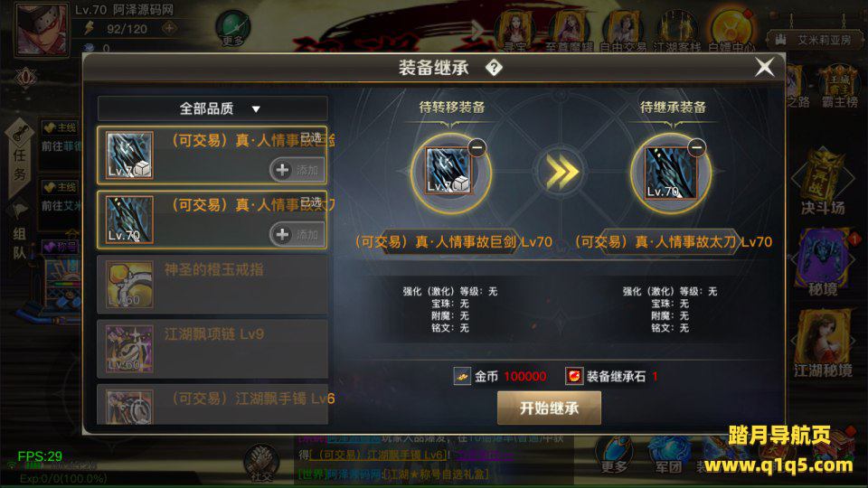Open the equipment inheritance help question-mark icon
This screenshot has width=868, height=488.
tap(494, 68)
